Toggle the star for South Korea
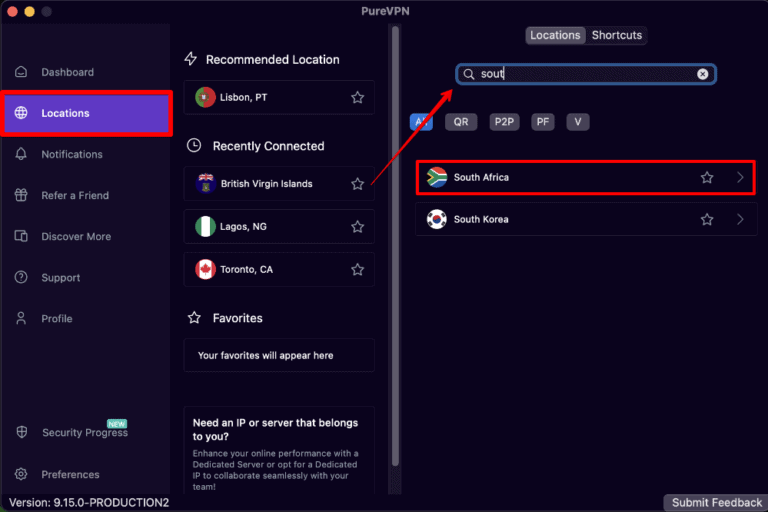Image resolution: width=768 pixels, height=512 pixels. pos(707,219)
